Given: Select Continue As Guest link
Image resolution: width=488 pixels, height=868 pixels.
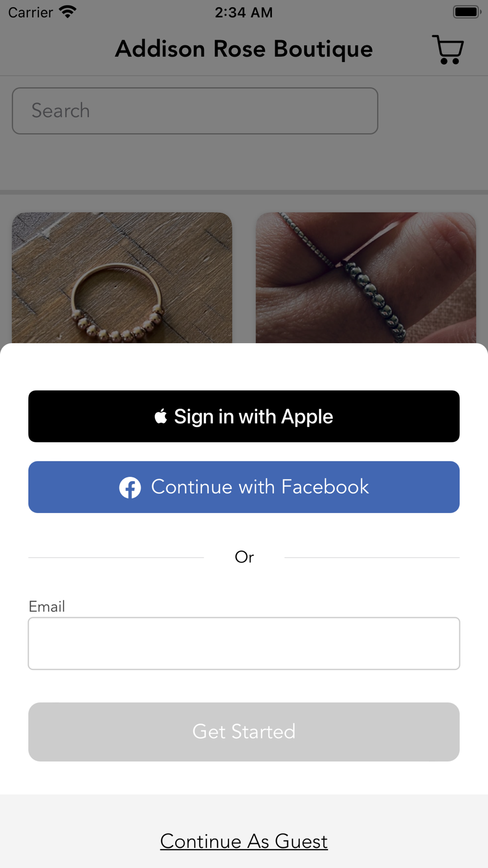Looking at the screenshot, I should [244, 841].
